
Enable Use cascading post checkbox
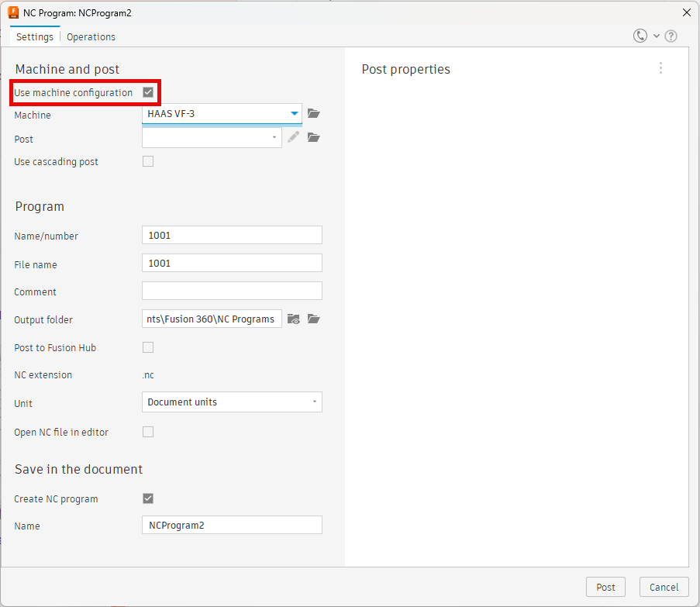pos(148,161)
